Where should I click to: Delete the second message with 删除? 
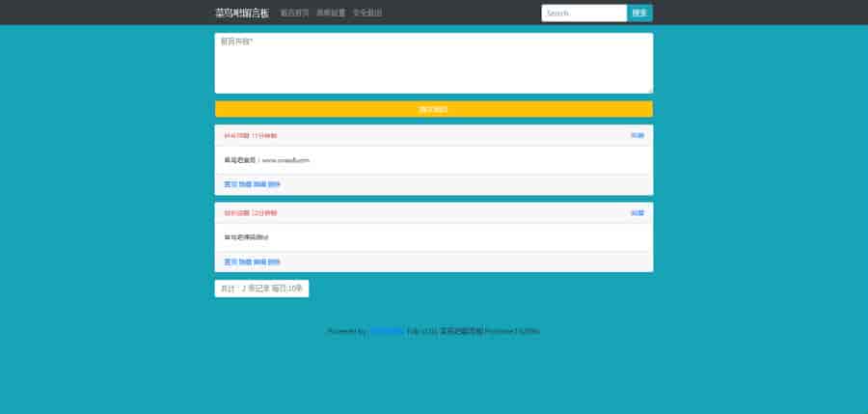pyautogui.click(x=274, y=262)
